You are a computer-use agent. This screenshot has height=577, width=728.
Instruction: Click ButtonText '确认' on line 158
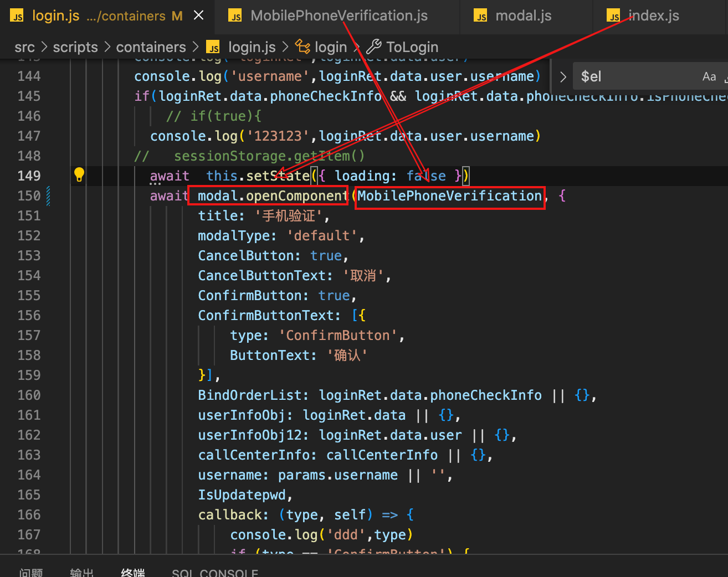(x=299, y=356)
